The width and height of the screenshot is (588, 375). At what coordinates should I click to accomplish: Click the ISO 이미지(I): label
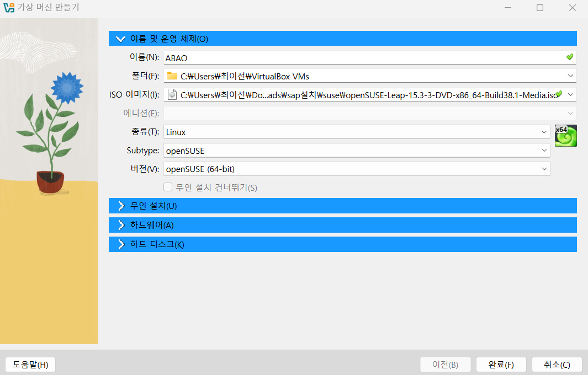(x=134, y=94)
